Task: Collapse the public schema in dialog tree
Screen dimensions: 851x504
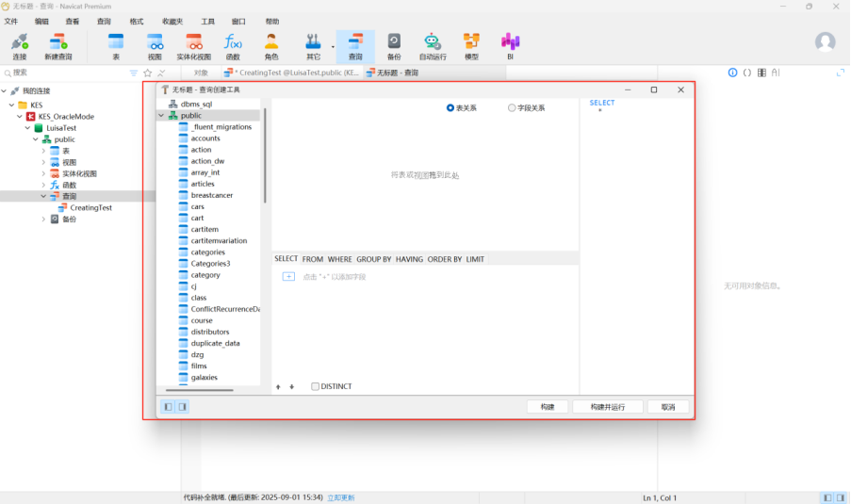Action: pos(161,116)
